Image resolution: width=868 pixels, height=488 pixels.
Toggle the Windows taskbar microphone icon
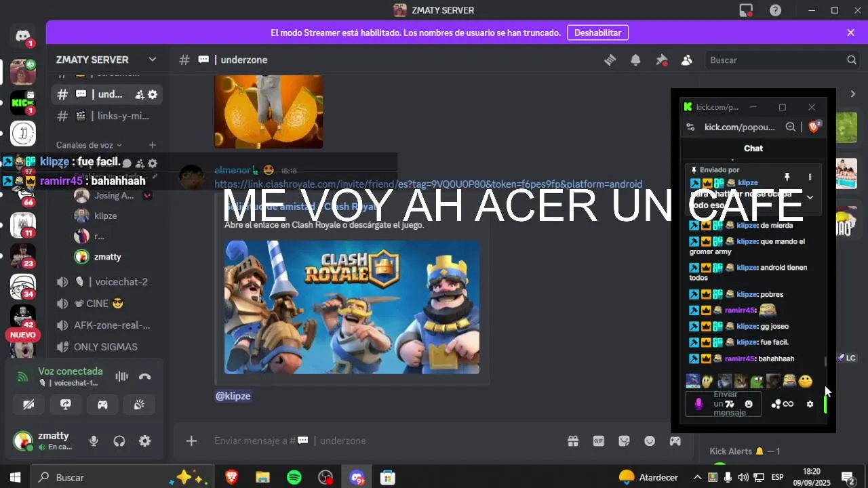click(728, 477)
